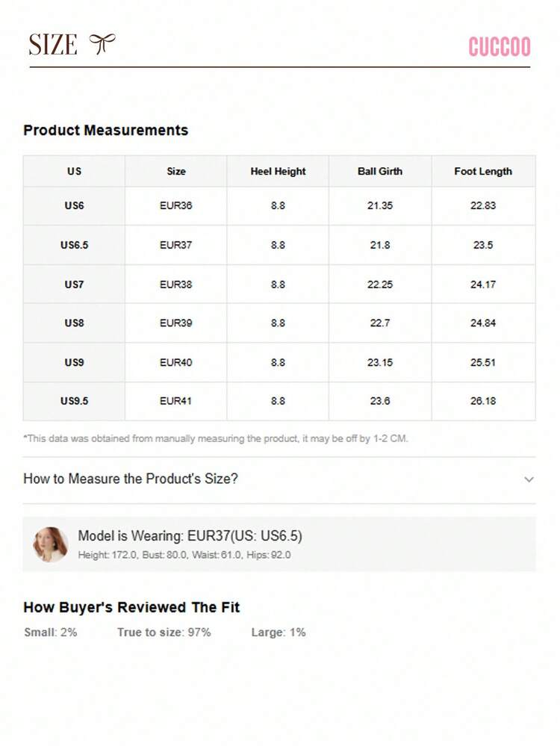Screen dimensions: 560x746
Task: Click the Product Measurements heading
Action: pos(105,131)
